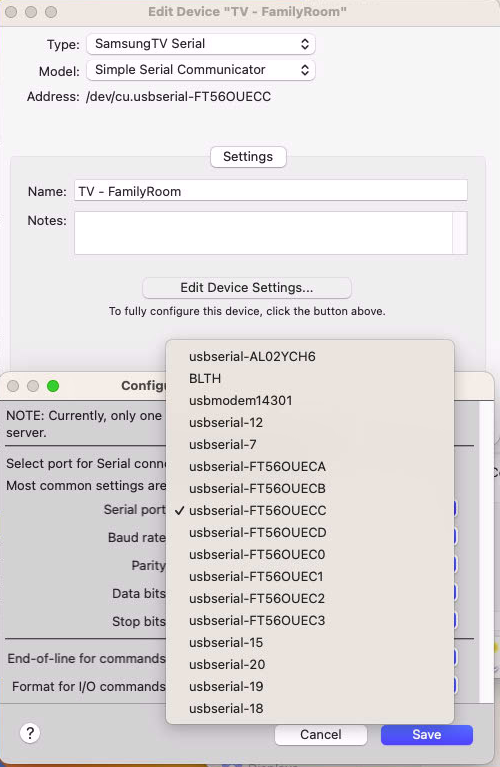Click the green zoom button of Configure dialog
The height and width of the screenshot is (767, 500).
click(x=53, y=386)
